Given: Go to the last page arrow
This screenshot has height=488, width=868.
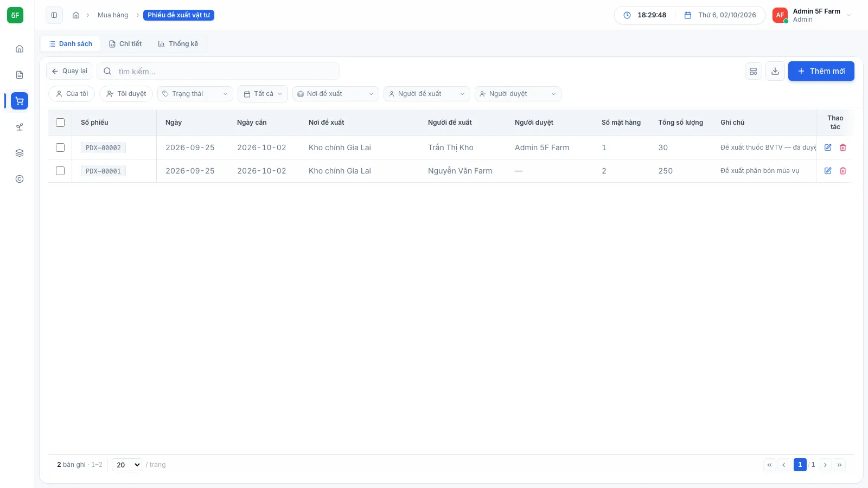Looking at the screenshot, I should coord(839,465).
